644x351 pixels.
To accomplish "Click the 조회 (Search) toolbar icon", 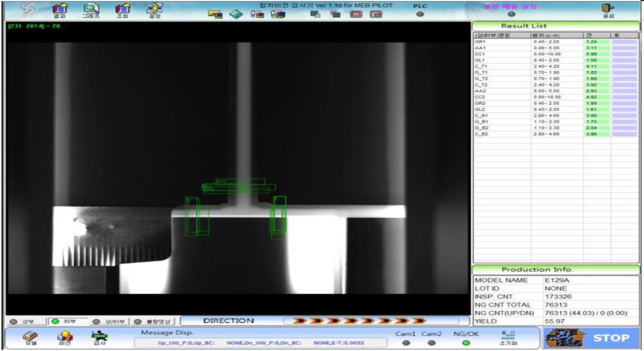I will click(x=122, y=9).
